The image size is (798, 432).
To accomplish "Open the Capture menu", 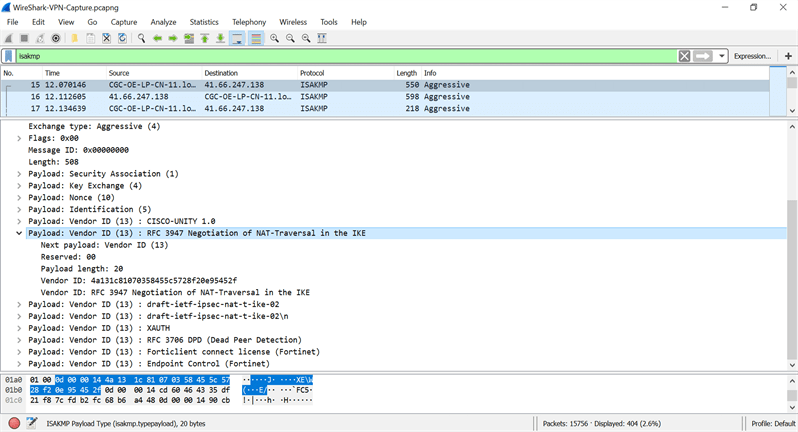I will [x=124, y=22].
